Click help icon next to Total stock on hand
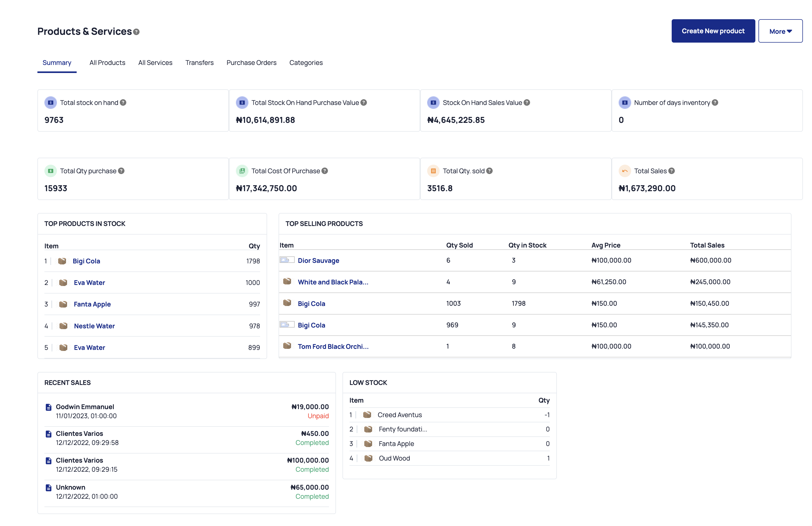The width and height of the screenshot is (812, 526). point(123,103)
